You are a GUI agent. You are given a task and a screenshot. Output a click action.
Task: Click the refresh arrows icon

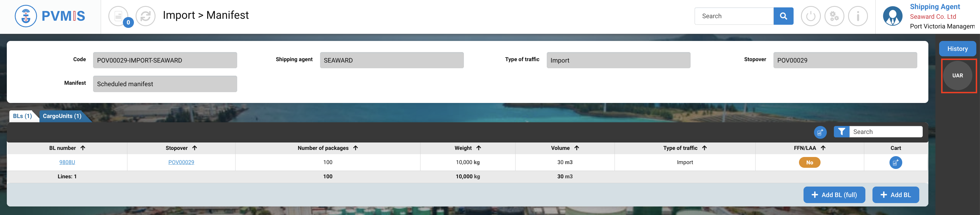pyautogui.click(x=146, y=16)
